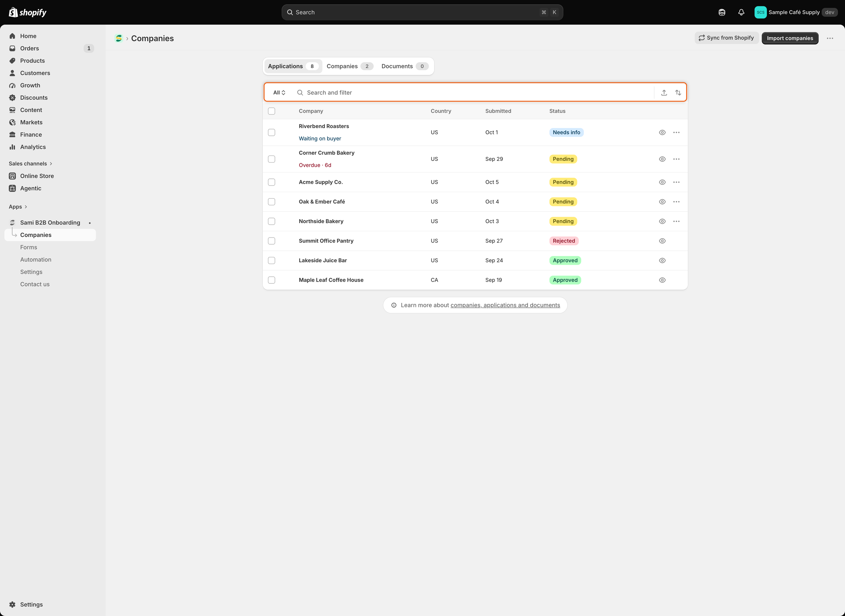Open Orders in the sidebar
845x616 pixels.
point(50,49)
